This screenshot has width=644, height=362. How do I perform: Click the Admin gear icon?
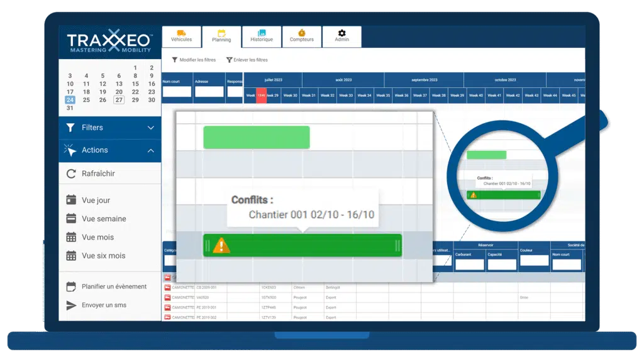click(341, 33)
